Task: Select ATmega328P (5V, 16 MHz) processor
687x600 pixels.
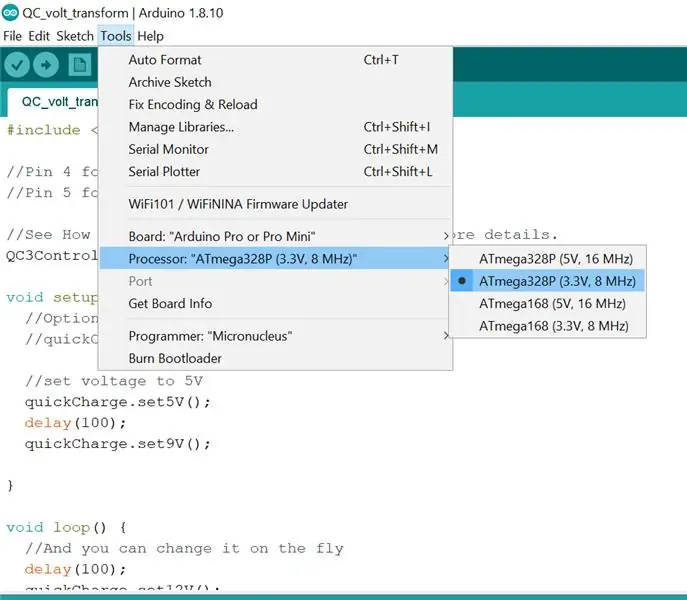Action: click(548, 259)
